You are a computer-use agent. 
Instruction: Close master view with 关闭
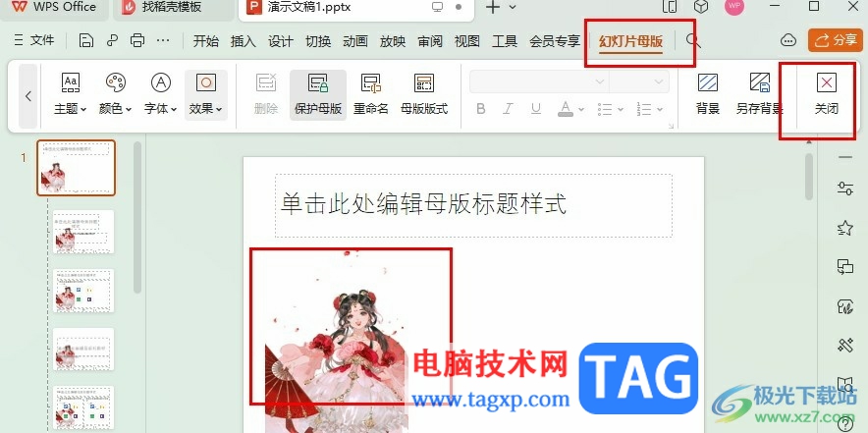(x=826, y=94)
